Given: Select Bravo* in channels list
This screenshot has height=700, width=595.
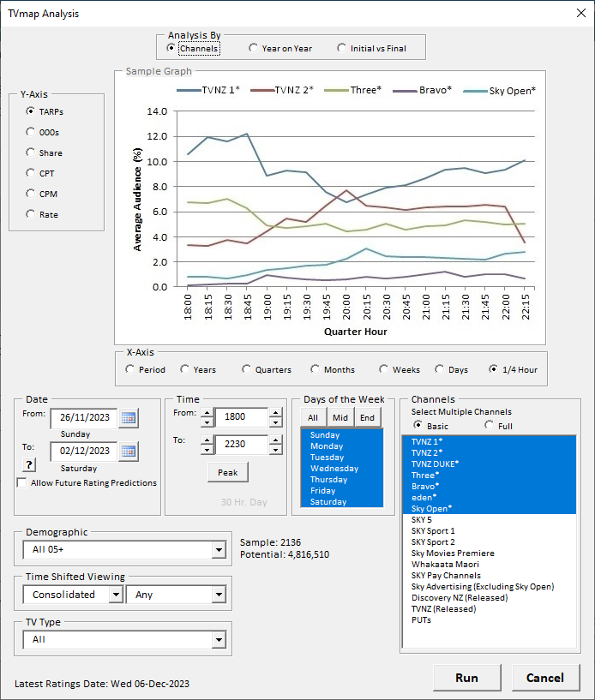Looking at the screenshot, I should [490, 486].
